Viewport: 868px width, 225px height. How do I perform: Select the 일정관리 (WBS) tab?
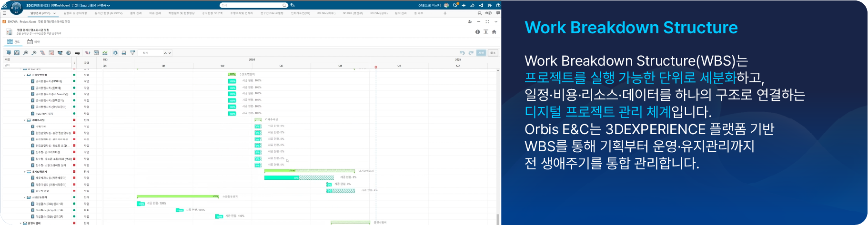[x=40, y=13]
